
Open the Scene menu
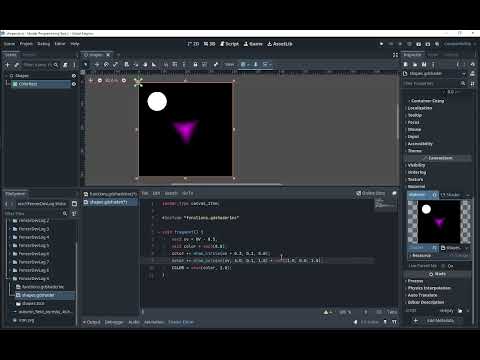(9, 44)
